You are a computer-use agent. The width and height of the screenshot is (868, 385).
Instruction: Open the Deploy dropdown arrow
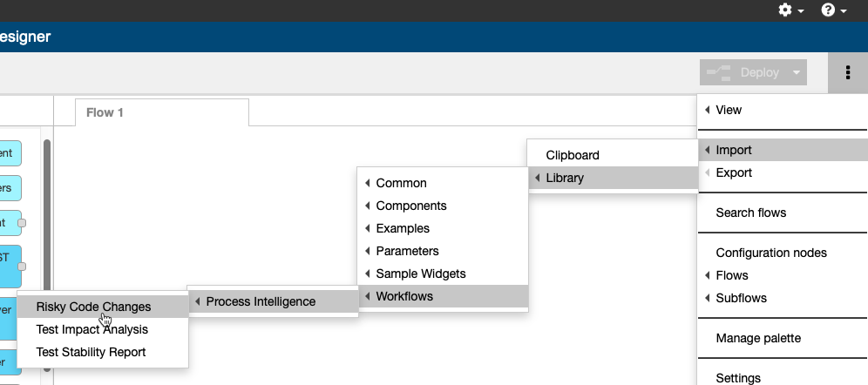797,72
